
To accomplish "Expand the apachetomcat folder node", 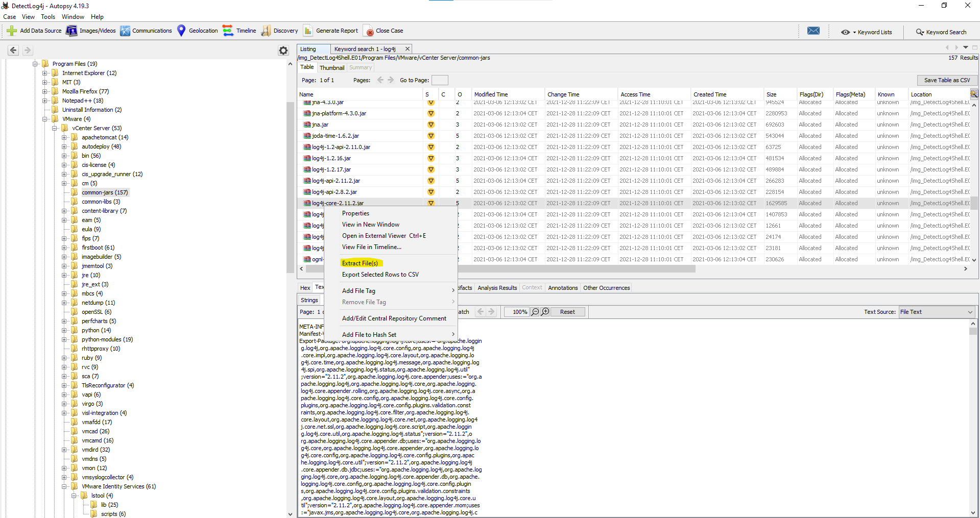I will pos(64,137).
